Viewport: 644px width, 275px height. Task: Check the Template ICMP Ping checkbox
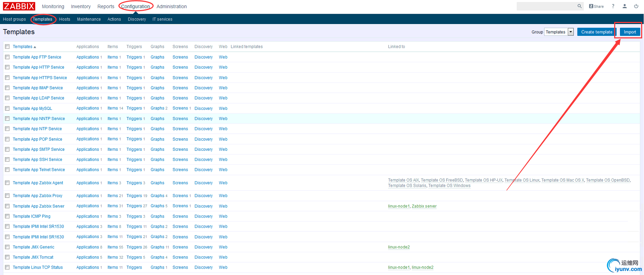(7, 216)
